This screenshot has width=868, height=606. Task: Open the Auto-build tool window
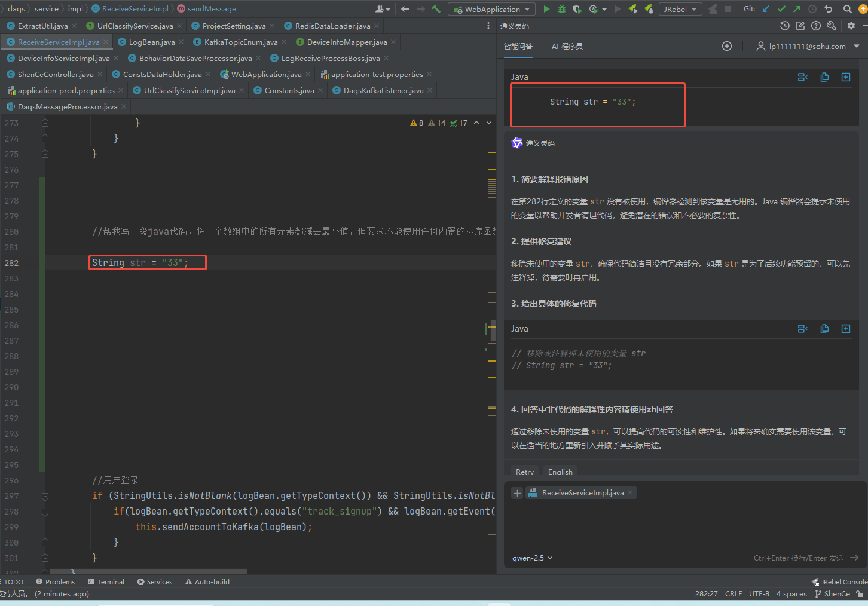point(207,581)
